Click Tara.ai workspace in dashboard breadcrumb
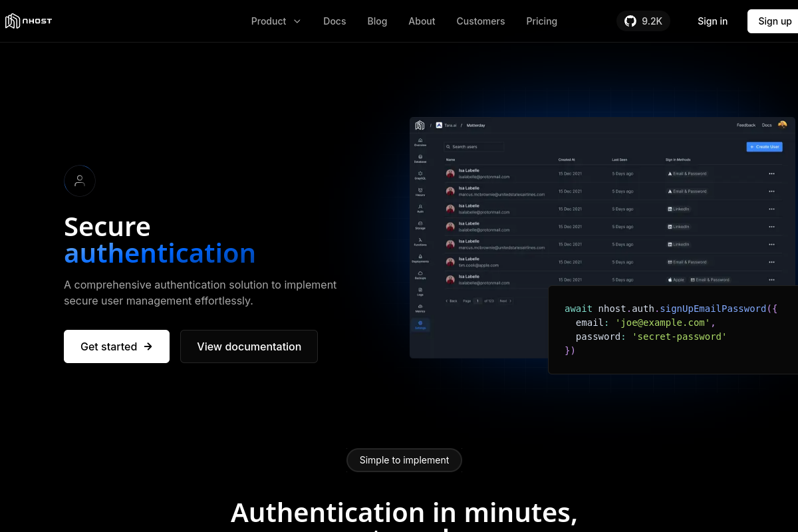Viewport: 798px width, 532px height. click(x=446, y=125)
